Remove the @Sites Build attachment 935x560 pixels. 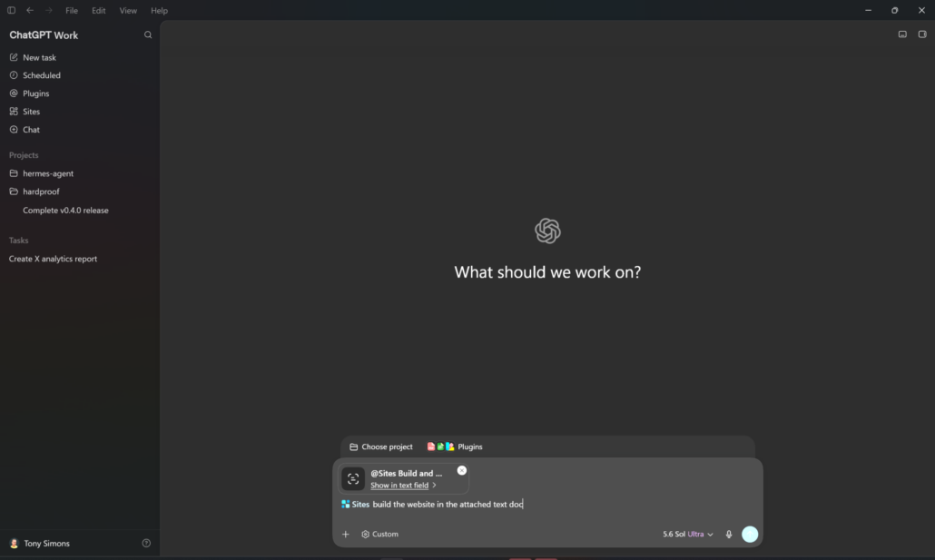click(x=461, y=470)
